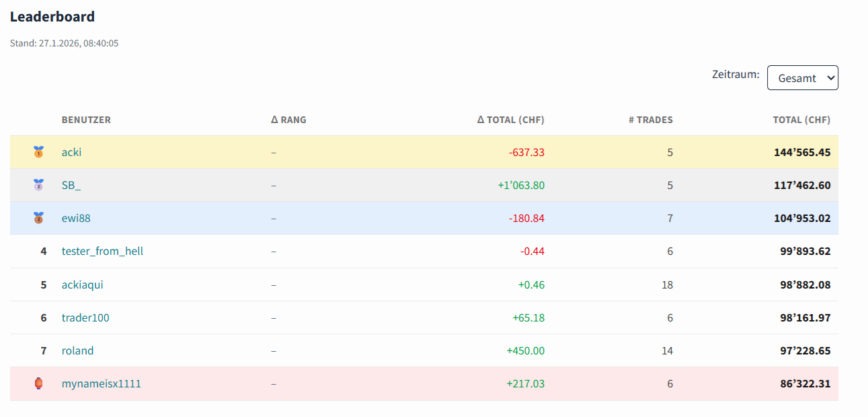Click acki's total value 144'565.45
Screen dimensions: 868x417
[802, 152]
